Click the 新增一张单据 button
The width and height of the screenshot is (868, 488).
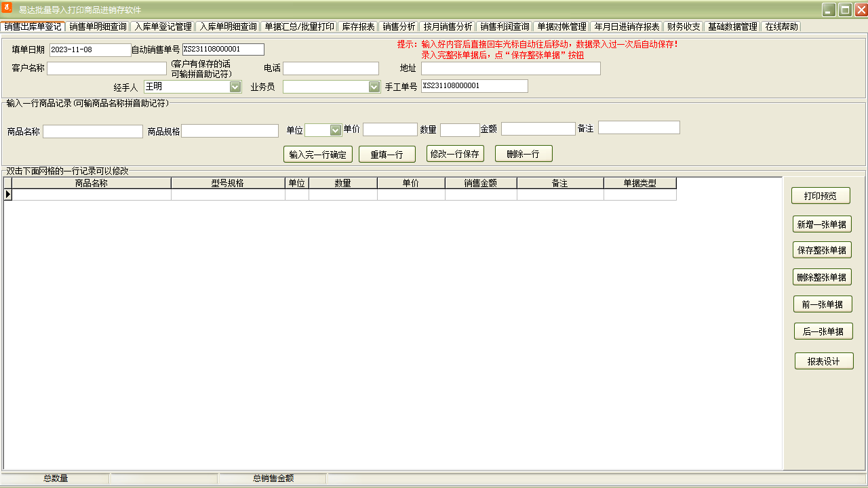click(x=822, y=224)
